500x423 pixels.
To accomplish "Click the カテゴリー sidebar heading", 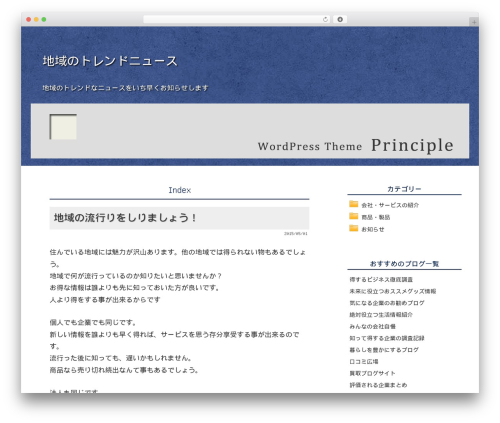I will pos(404,189).
